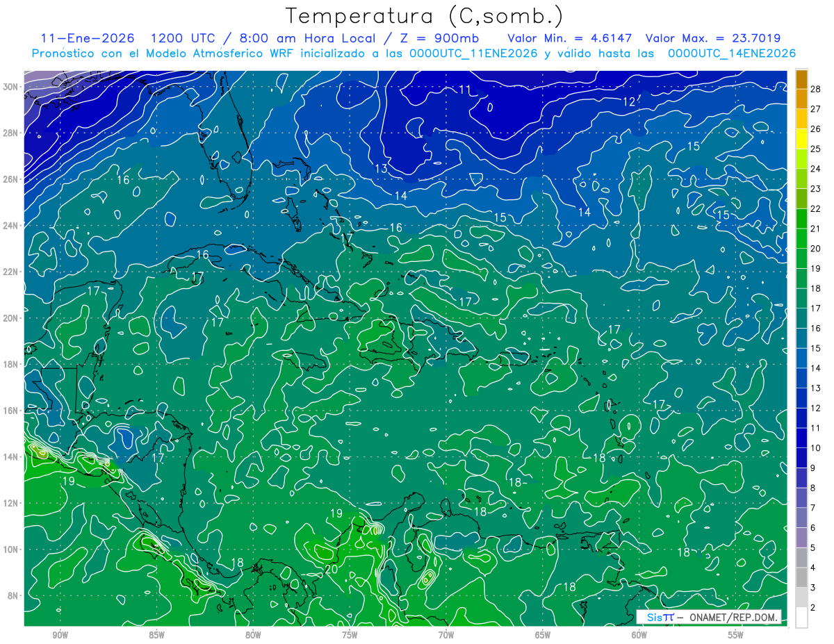Viewport: 834px width, 644px height.
Task: Click the "60W" longitude axis label
Action: coord(639,635)
